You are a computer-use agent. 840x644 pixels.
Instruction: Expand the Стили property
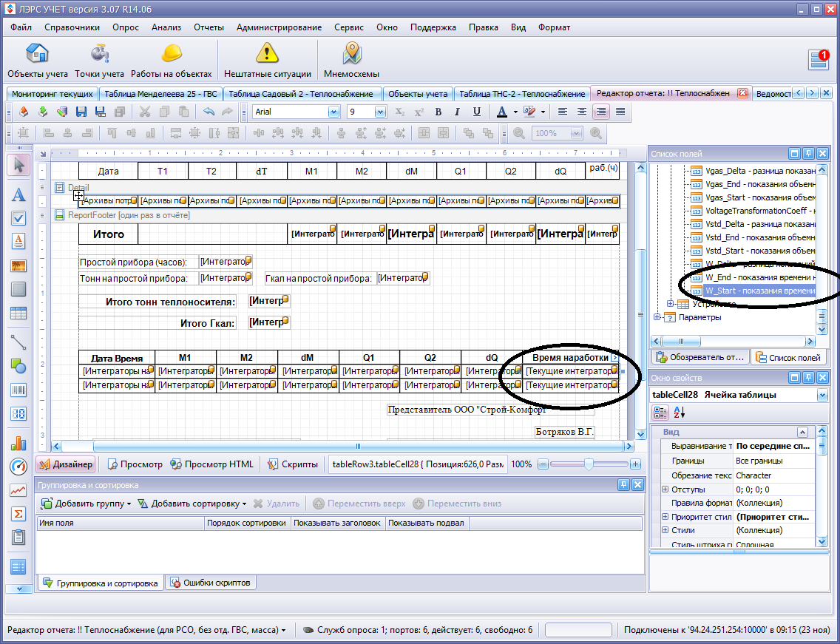point(665,530)
